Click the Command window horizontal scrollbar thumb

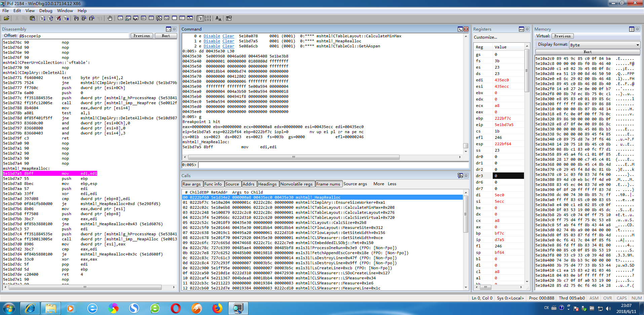tap(294, 157)
